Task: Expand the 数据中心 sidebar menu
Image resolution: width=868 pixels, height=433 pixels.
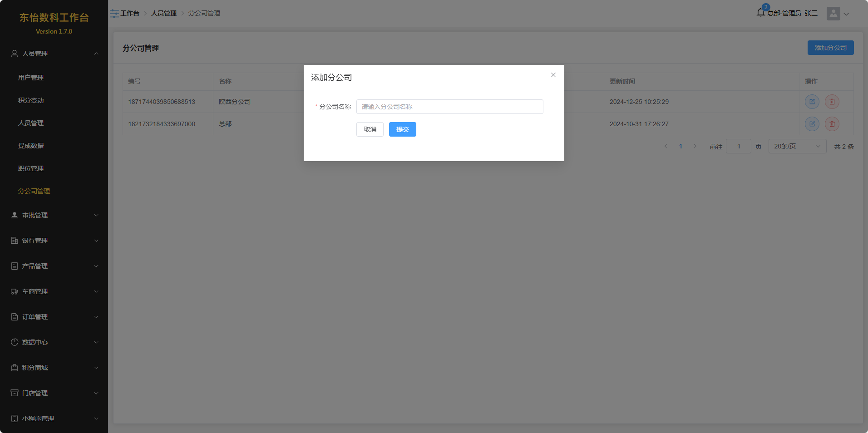Action: [x=54, y=342]
